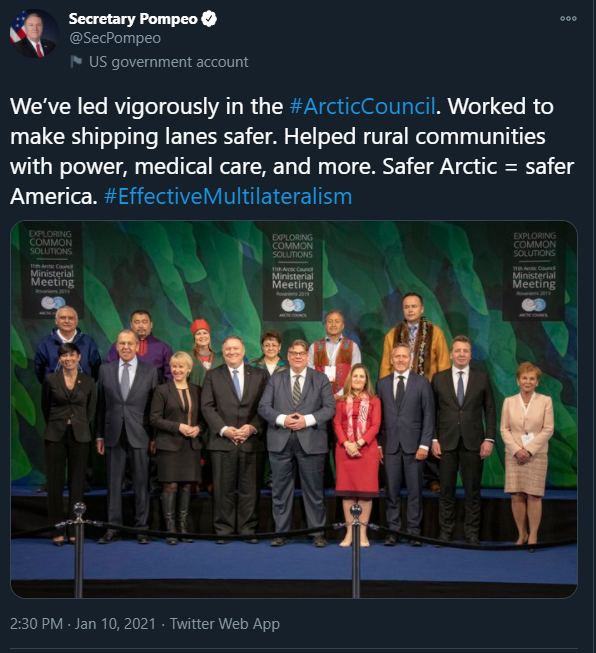Click the government account flag icon
Image resolution: width=596 pixels, height=653 pixels.
point(76,62)
